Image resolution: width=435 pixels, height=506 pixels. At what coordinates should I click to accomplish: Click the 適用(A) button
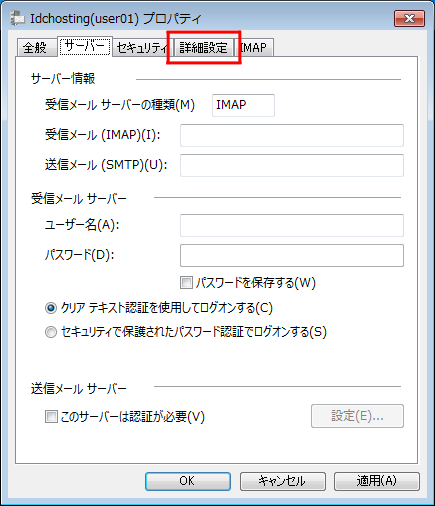click(x=377, y=481)
